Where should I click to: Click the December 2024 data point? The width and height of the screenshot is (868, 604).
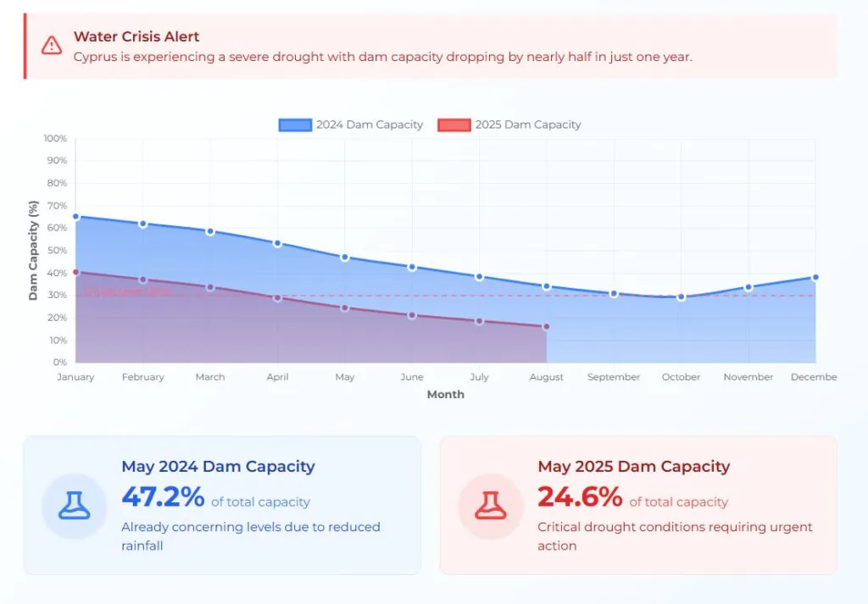[x=815, y=277]
